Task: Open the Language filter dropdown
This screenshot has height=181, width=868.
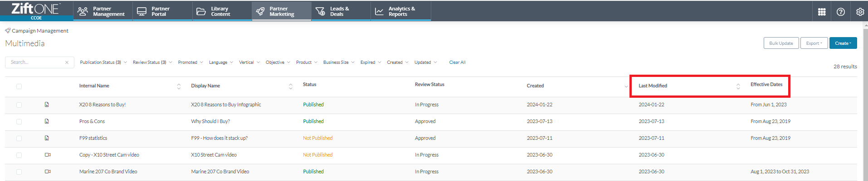Action: 221,62
